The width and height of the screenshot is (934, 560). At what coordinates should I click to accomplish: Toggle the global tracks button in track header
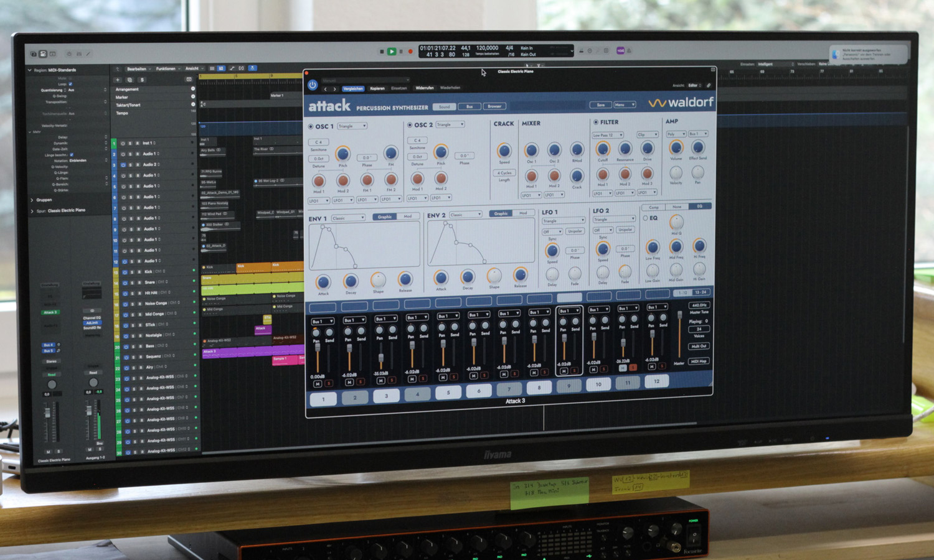[x=189, y=80]
